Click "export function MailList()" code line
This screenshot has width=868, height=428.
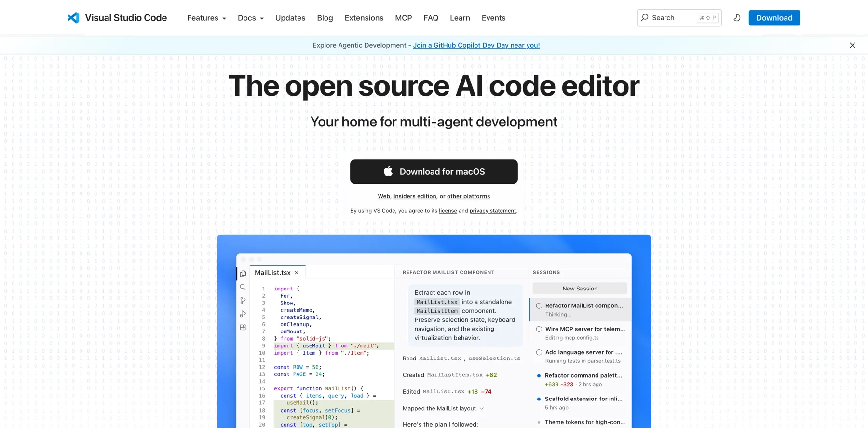coord(319,388)
